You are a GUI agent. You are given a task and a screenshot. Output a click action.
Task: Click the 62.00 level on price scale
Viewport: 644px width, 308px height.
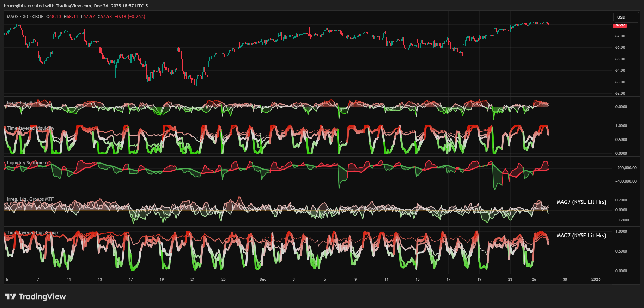pos(620,93)
